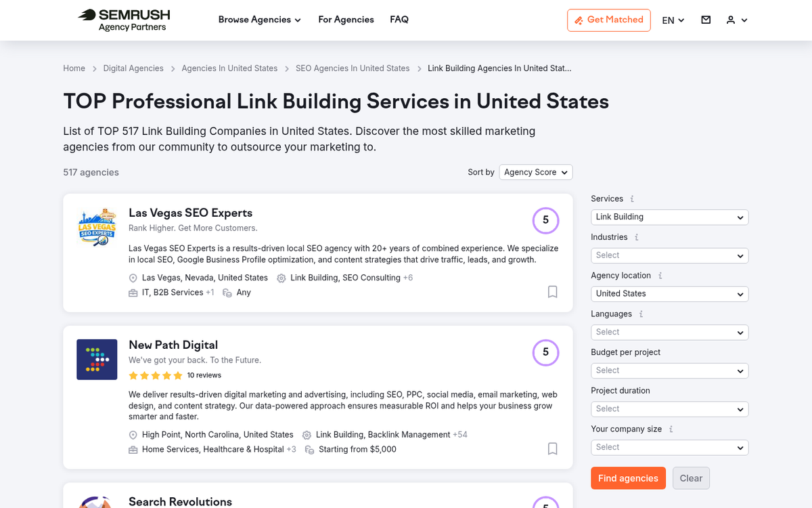Viewport: 812px width, 508px height.
Task: Click the Semrush Agency Partners logo
Action: click(124, 20)
